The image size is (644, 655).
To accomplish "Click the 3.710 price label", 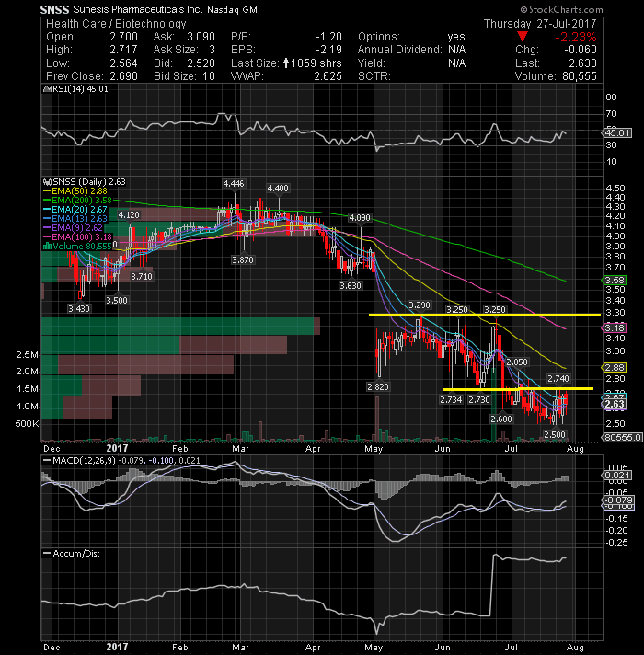I will pyautogui.click(x=142, y=277).
